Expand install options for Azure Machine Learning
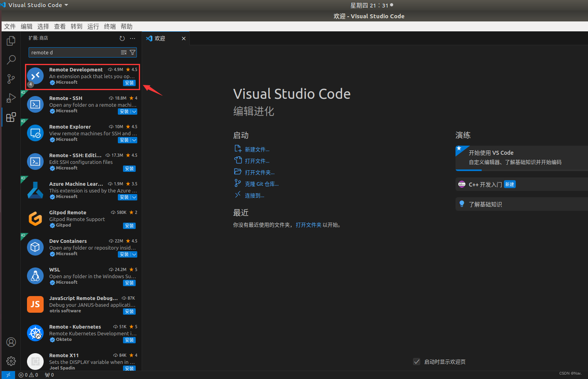This screenshot has height=379, width=588. [134, 197]
